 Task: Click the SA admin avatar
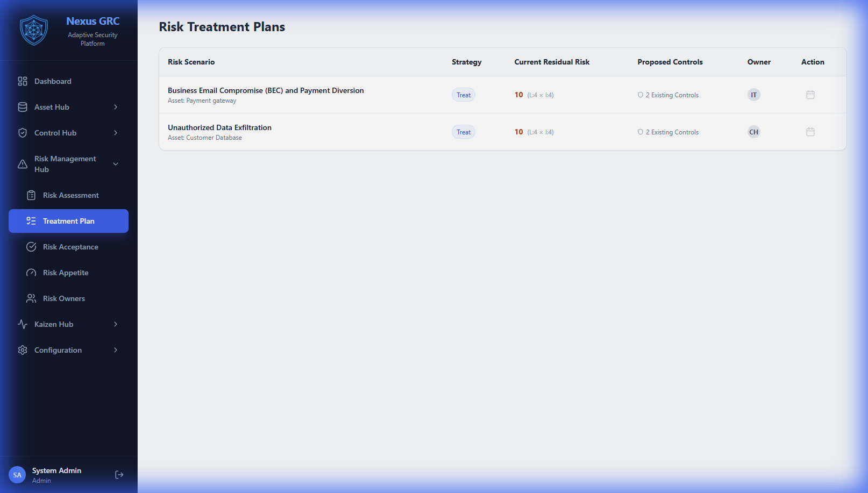pos(17,474)
